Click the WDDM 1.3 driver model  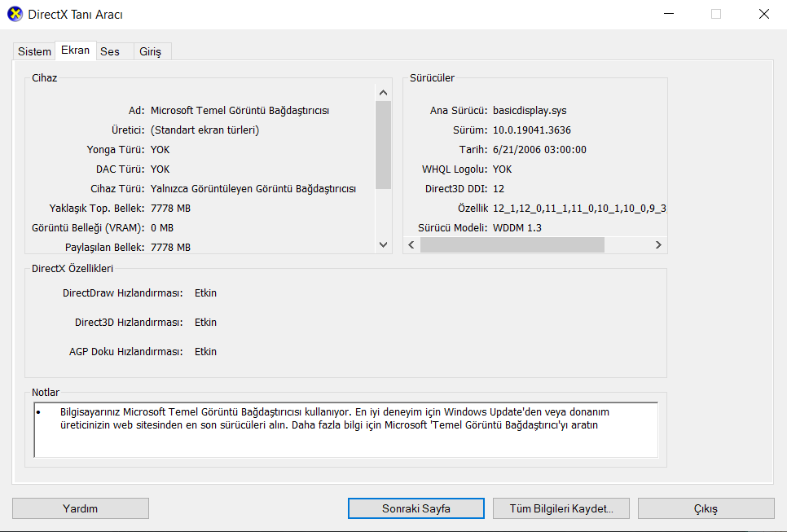(x=517, y=228)
